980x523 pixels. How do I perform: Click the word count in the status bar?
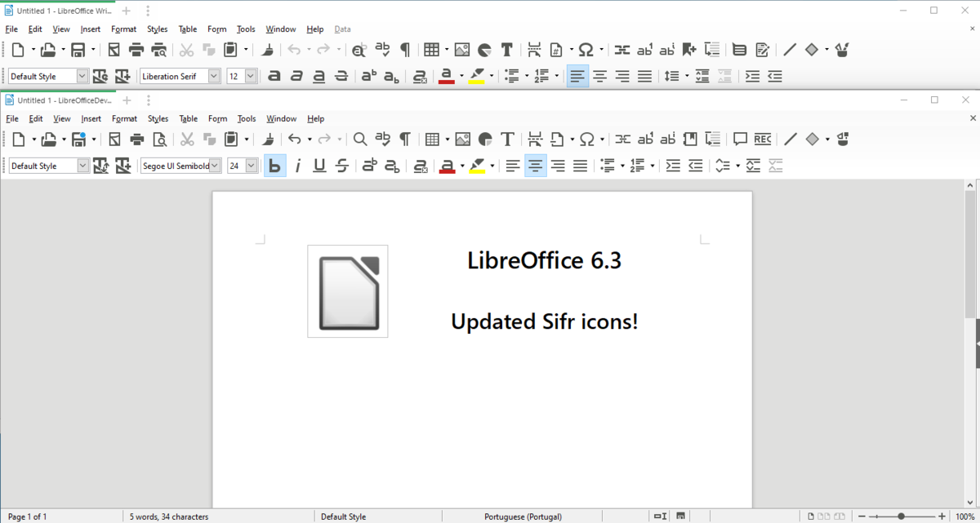coord(167,516)
